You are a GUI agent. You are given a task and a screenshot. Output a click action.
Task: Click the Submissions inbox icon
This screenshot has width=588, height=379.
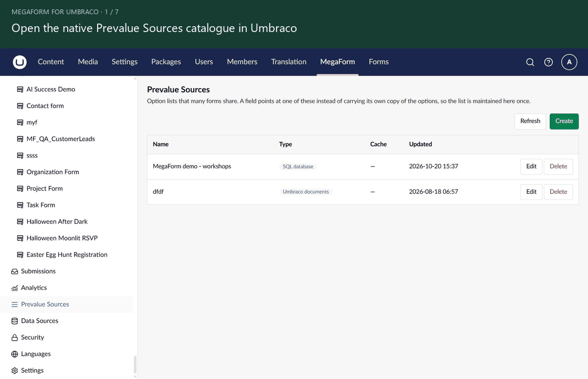click(15, 271)
